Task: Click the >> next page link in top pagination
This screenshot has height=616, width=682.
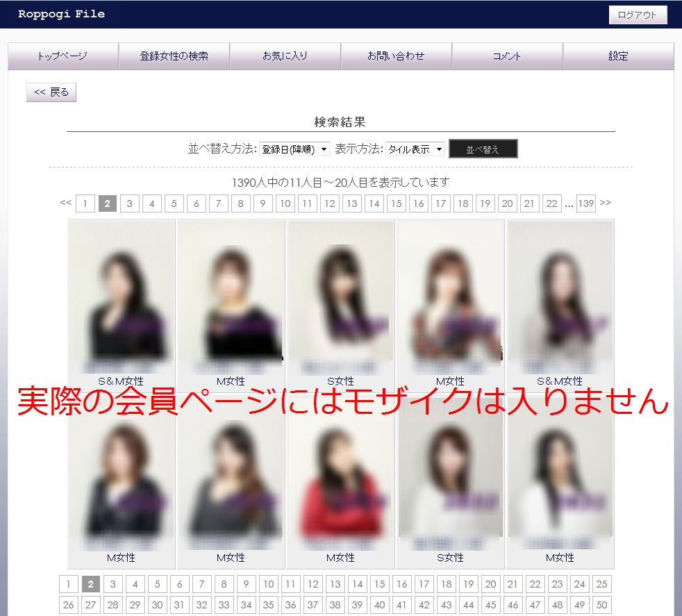Action: pos(606,202)
